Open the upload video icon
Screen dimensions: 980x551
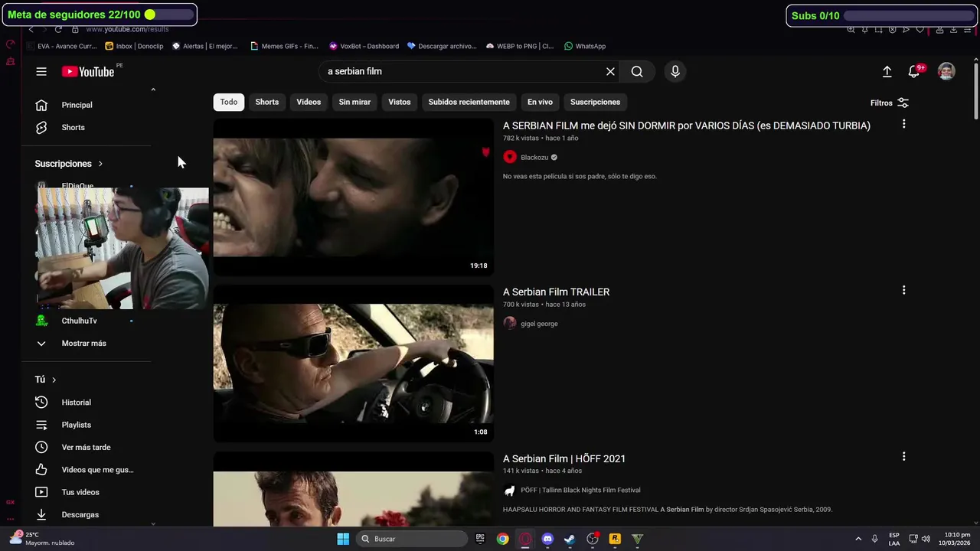(x=887, y=71)
